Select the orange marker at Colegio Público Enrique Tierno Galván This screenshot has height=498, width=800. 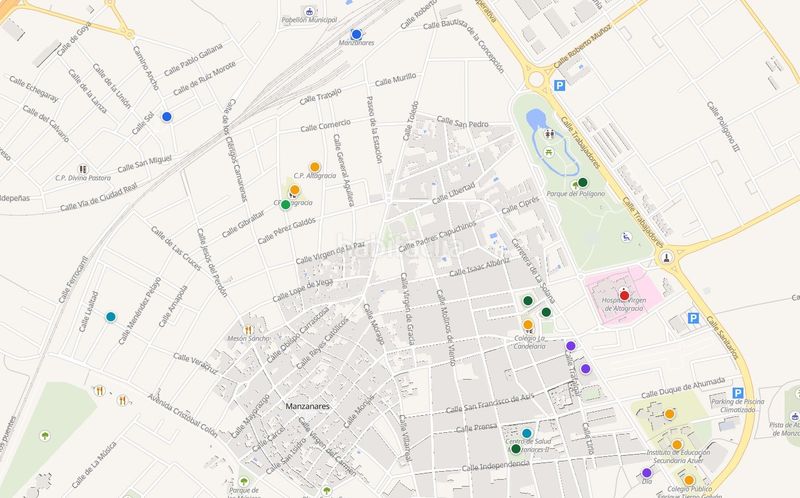[x=689, y=480]
